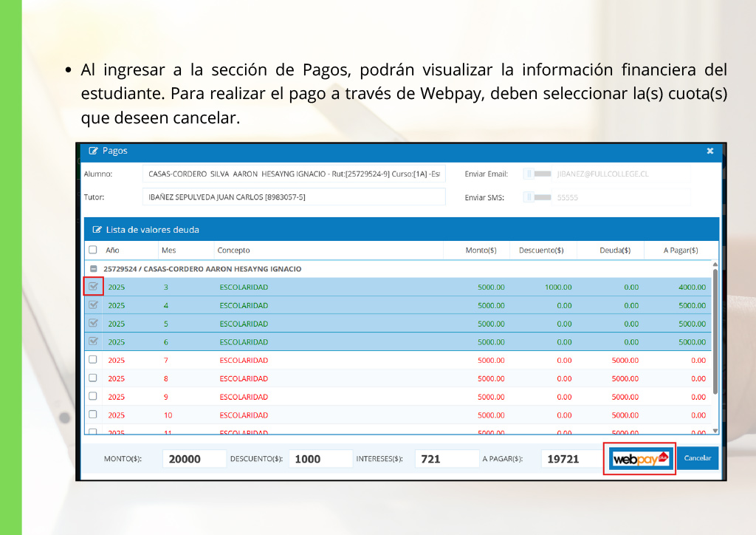Click the "5000.00" Deuda value in month 10 row
Screen dimensions: 756x535
(625, 415)
